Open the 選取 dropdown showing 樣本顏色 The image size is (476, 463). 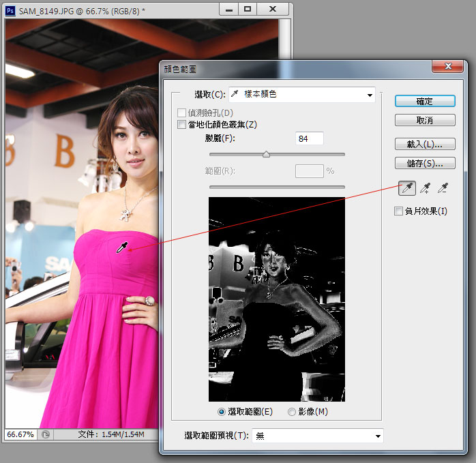pos(301,94)
